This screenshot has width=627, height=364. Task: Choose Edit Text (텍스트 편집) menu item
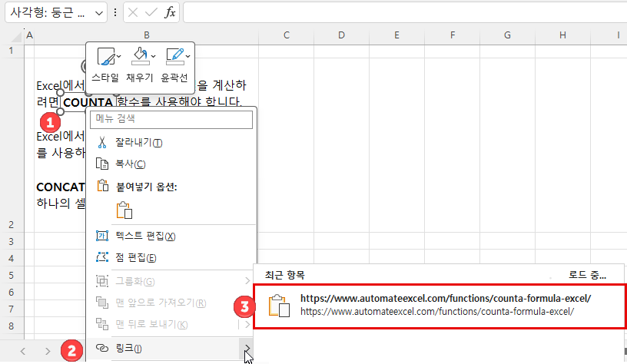(x=171, y=236)
